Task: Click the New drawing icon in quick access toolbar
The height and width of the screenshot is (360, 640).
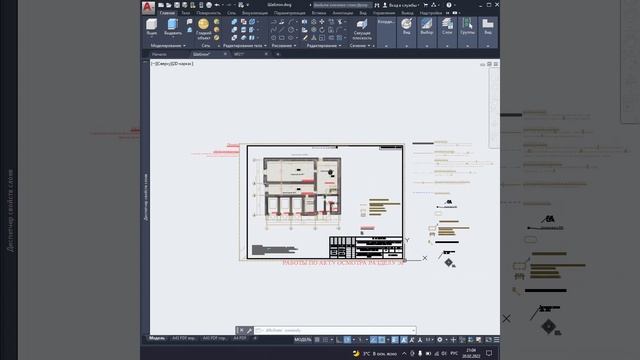Action: (x=161, y=5)
